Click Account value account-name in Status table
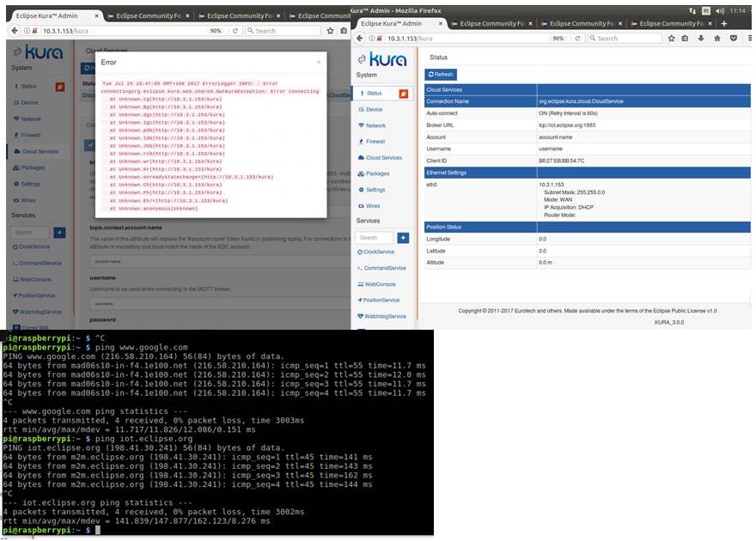 [x=556, y=137]
